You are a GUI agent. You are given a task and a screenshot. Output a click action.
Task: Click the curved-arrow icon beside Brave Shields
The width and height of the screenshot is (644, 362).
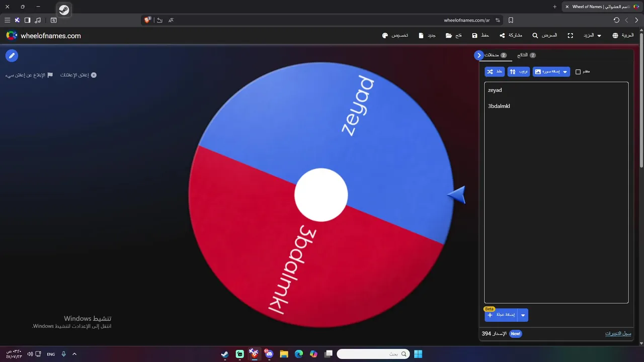pos(159,20)
